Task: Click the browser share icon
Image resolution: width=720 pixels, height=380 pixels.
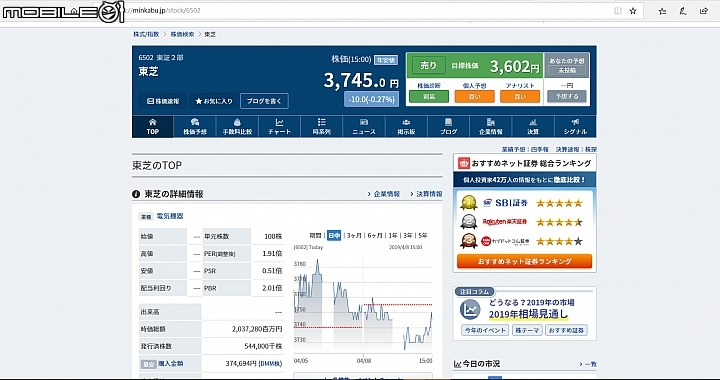Action: 703,11
